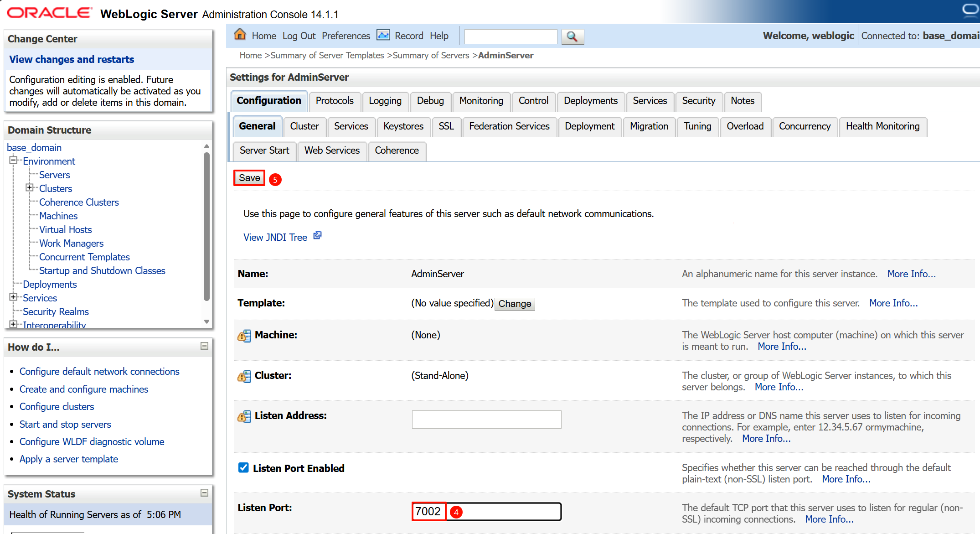This screenshot has height=534, width=980.
Task: Select Virtual Hosts tree item
Action: 66,230
